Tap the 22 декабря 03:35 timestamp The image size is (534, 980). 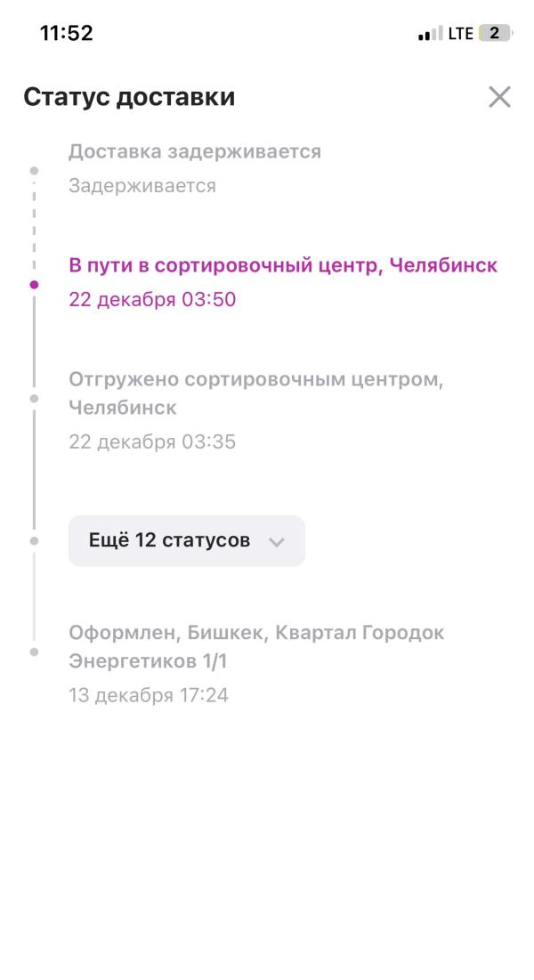[x=152, y=442]
